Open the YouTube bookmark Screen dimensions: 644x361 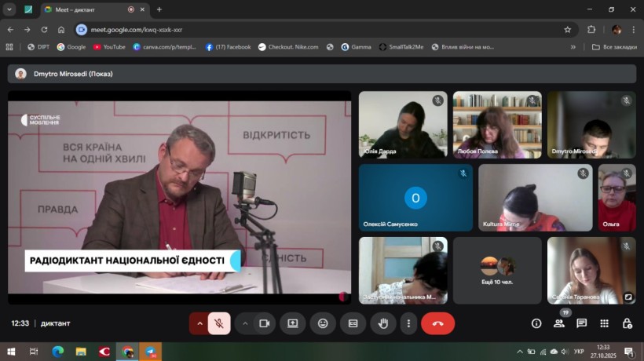pyautogui.click(x=109, y=47)
